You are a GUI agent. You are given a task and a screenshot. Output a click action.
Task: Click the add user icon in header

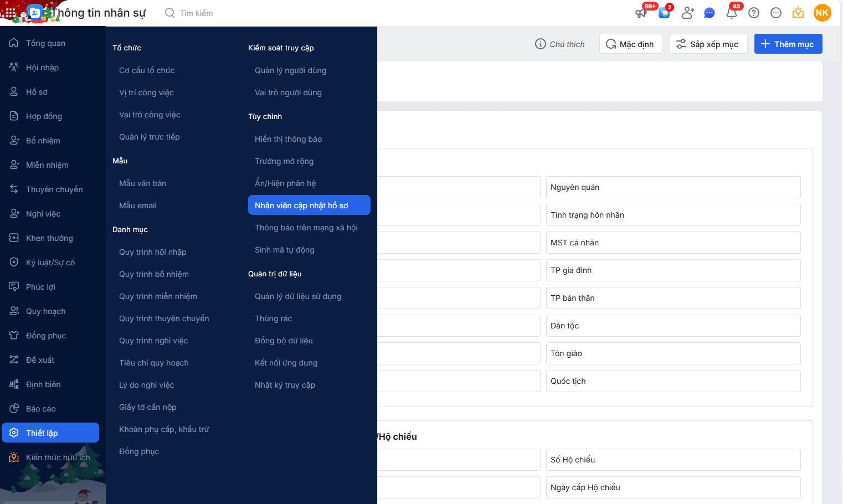687,13
